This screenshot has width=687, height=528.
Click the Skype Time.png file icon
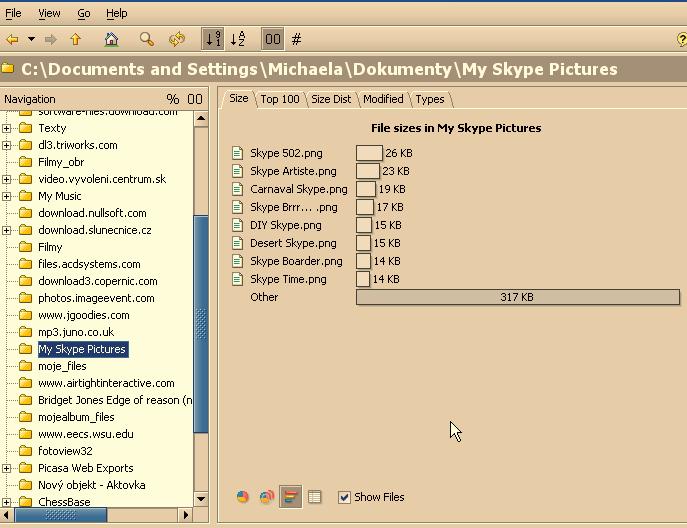coord(237,279)
